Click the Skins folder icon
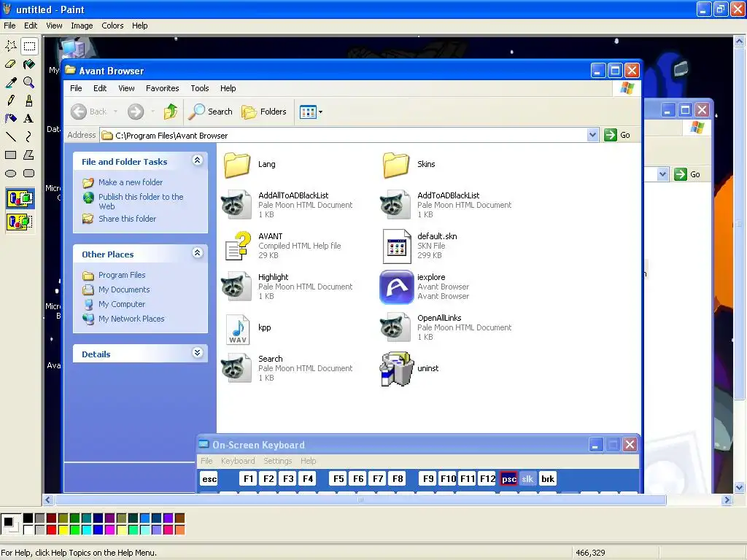The width and height of the screenshot is (747, 560). (396, 165)
